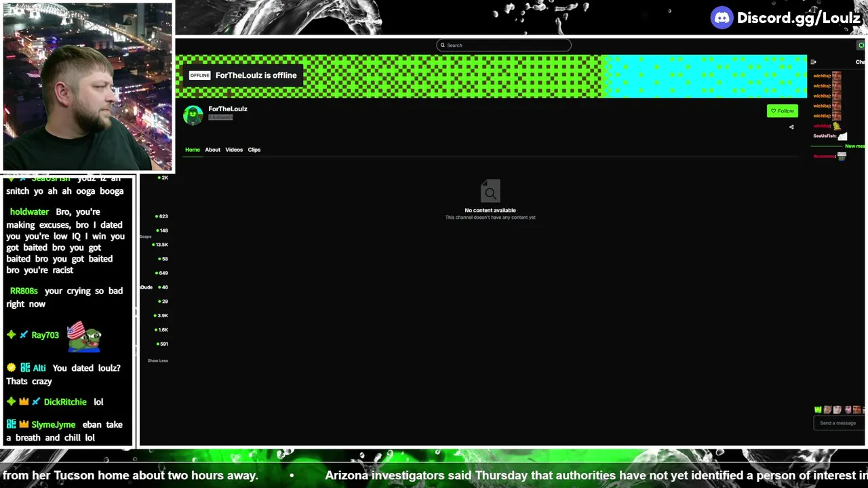
Task: Click the magnifier icon in the search bar
Action: 442,45
